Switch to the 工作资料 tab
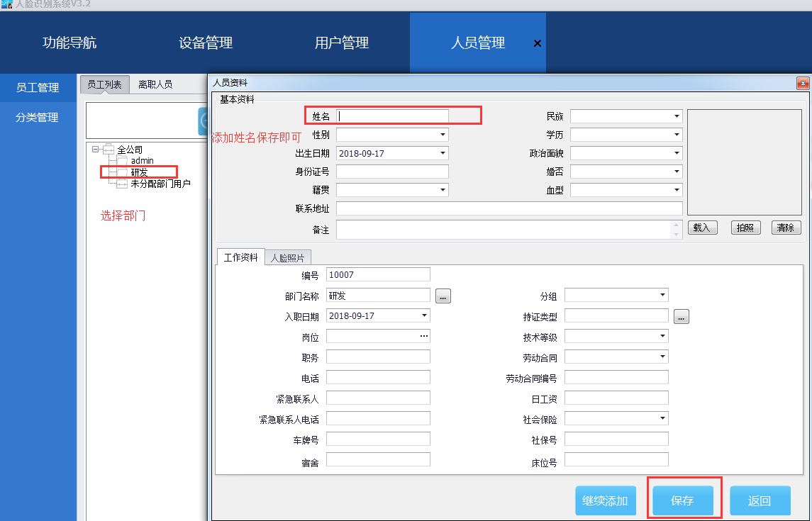 (x=241, y=257)
